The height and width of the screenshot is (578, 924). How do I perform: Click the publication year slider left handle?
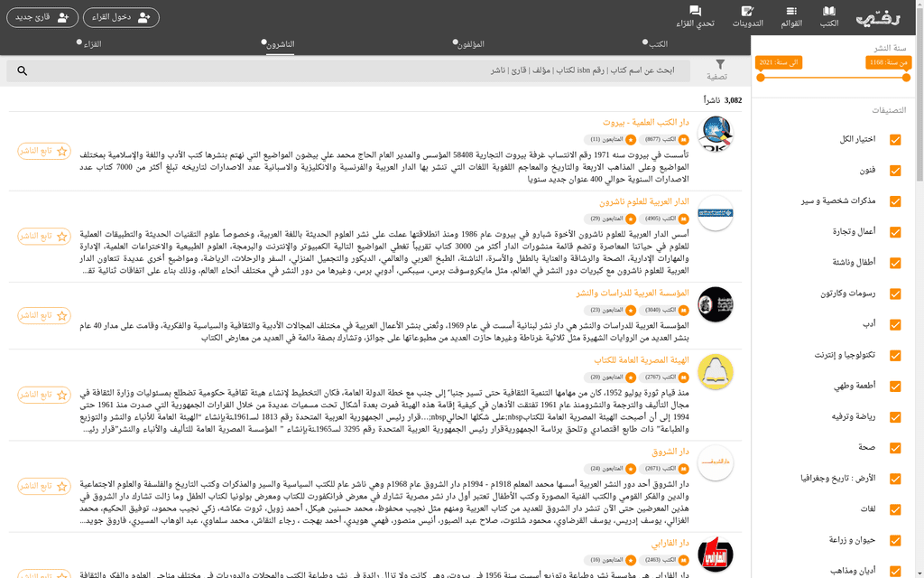tap(761, 78)
